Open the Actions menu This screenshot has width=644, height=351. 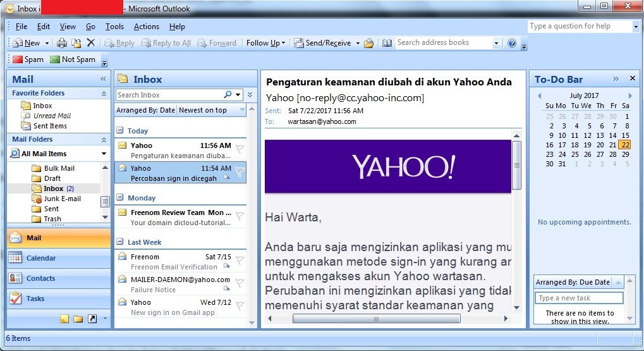pos(147,27)
